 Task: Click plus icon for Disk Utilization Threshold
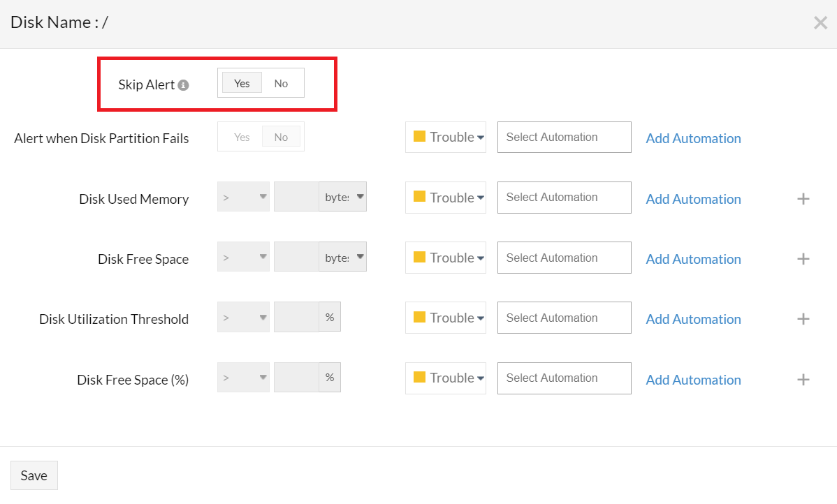point(803,319)
